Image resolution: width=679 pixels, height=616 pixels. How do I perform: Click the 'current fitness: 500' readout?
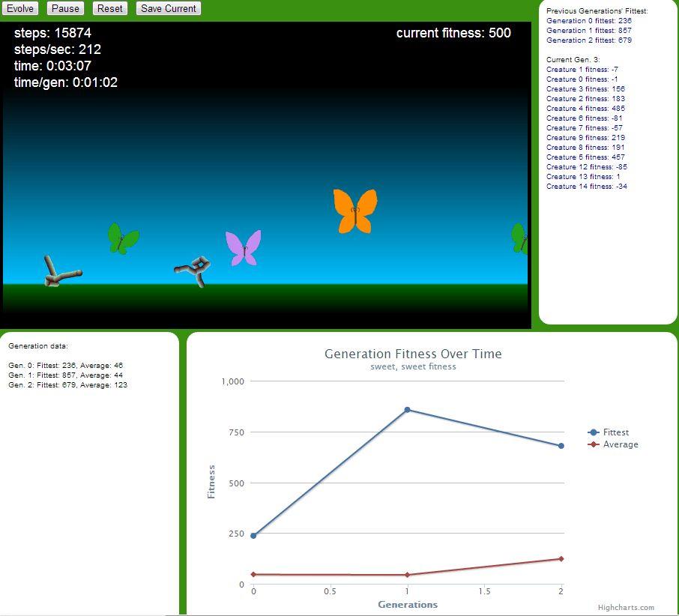(x=453, y=33)
